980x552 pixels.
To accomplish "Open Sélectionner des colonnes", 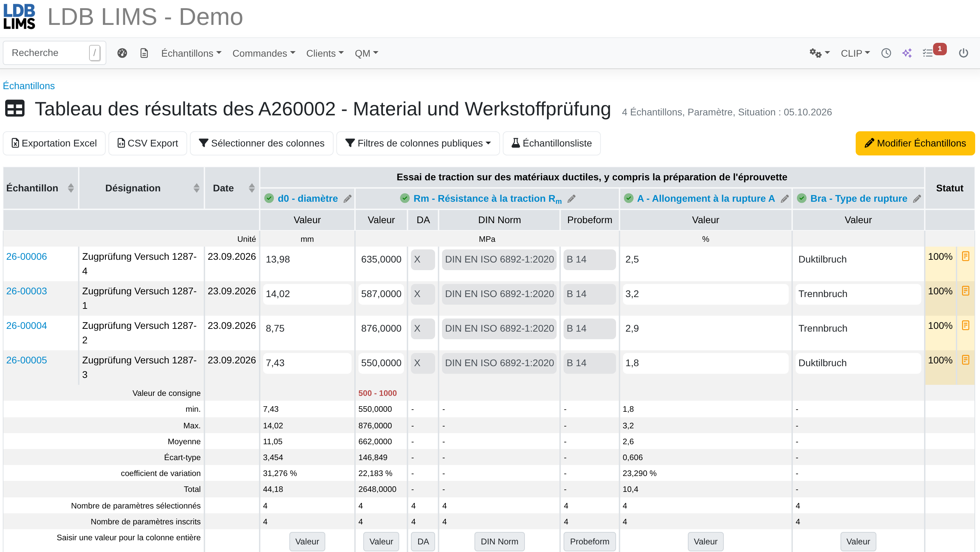I will (x=261, y=143).
